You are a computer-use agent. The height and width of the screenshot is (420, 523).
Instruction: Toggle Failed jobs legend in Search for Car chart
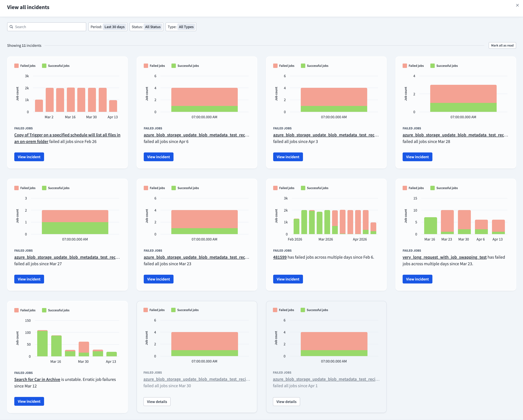(x=25, y=310)
